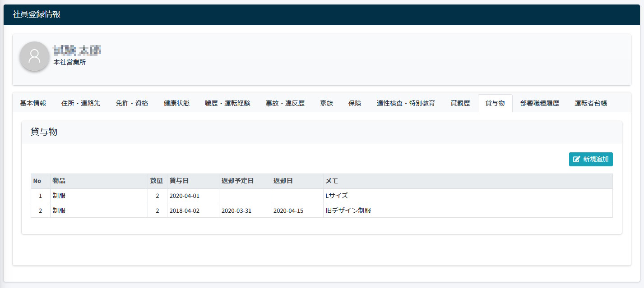Select the row with memo Lサイズ
The image size is (644, 288).
coord(337,196)
